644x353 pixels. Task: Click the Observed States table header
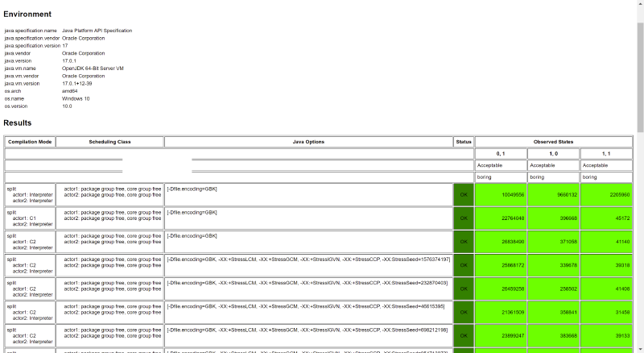click(x=554, y=142)
